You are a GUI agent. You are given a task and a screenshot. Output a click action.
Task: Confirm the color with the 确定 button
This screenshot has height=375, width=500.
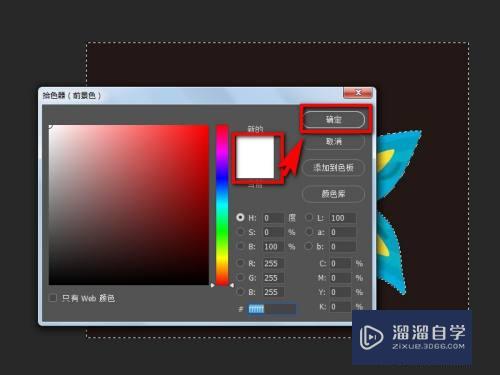click(x=334, y=120)
